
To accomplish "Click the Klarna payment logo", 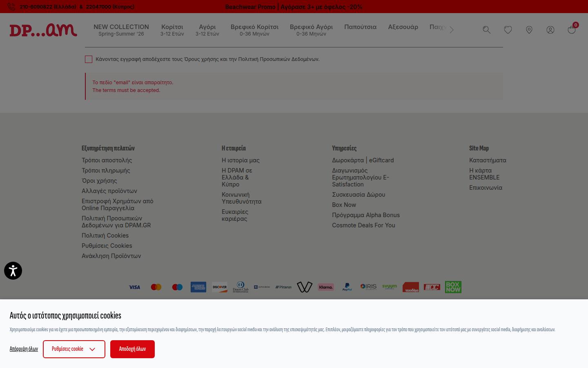I will click(326, 287).
